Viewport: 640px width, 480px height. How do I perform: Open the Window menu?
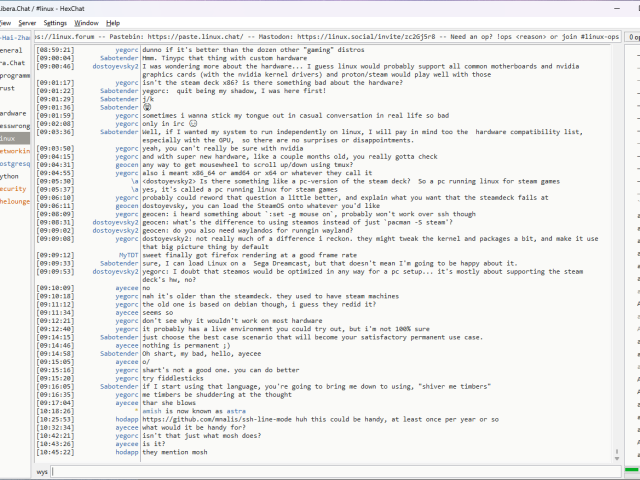coord(87,22)
